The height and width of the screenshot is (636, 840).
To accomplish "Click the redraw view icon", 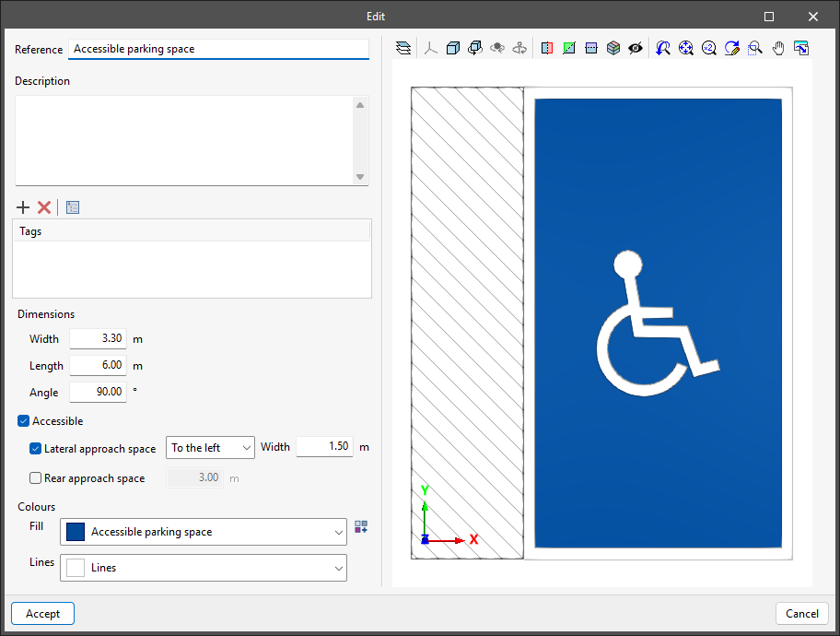I will click(x=732, y=48).
